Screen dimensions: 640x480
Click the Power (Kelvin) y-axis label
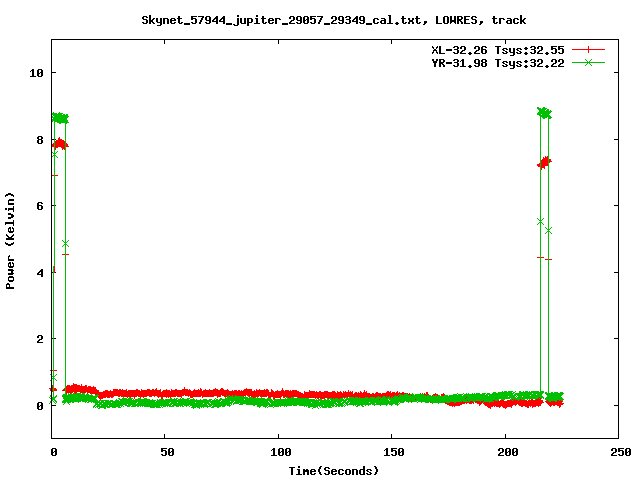(10, 241)
